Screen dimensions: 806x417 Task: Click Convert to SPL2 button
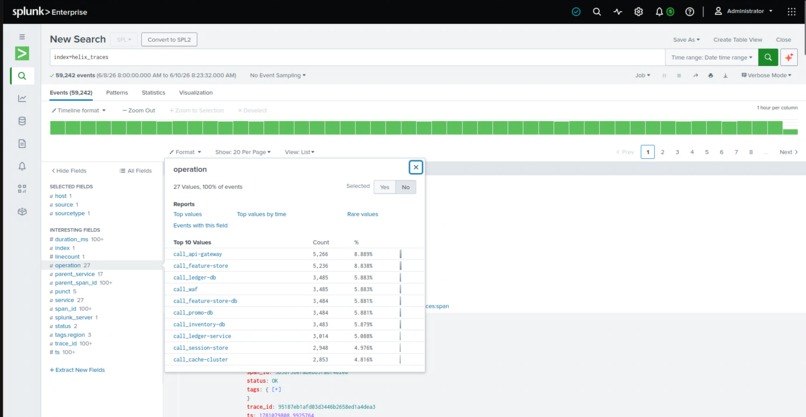point(169,40)
